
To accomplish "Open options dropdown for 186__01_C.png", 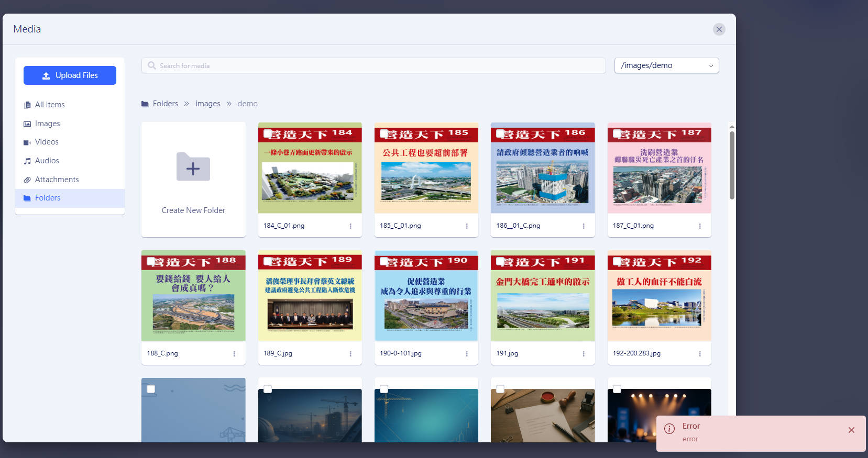I will point(584,226).
